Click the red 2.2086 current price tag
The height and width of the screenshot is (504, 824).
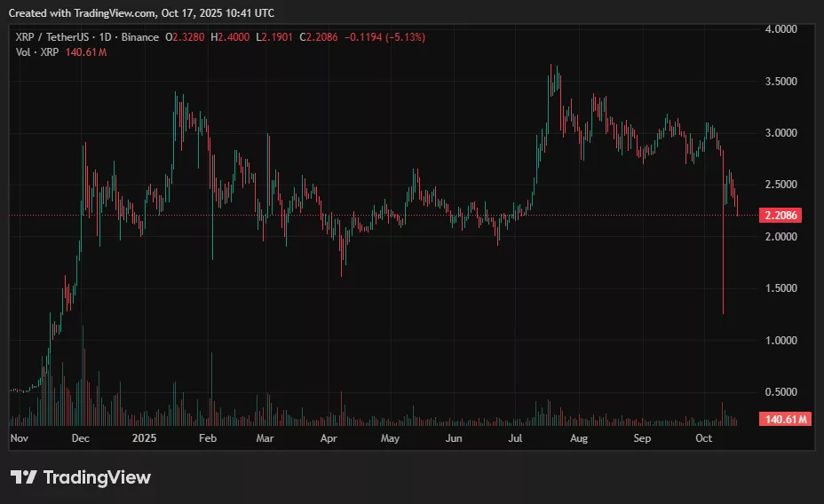pyautogui.click(x=782, y=215)
